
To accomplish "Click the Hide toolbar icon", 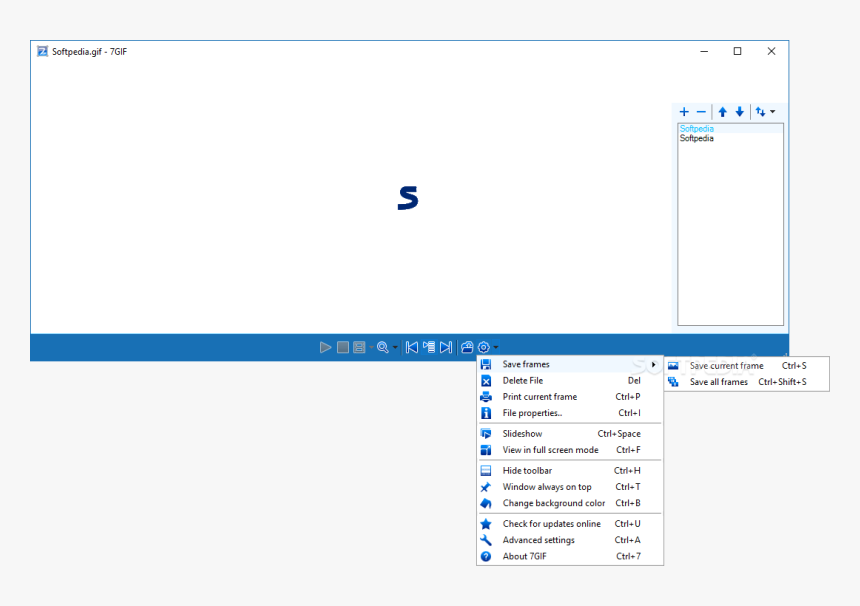I will click(x=486, y=471).
